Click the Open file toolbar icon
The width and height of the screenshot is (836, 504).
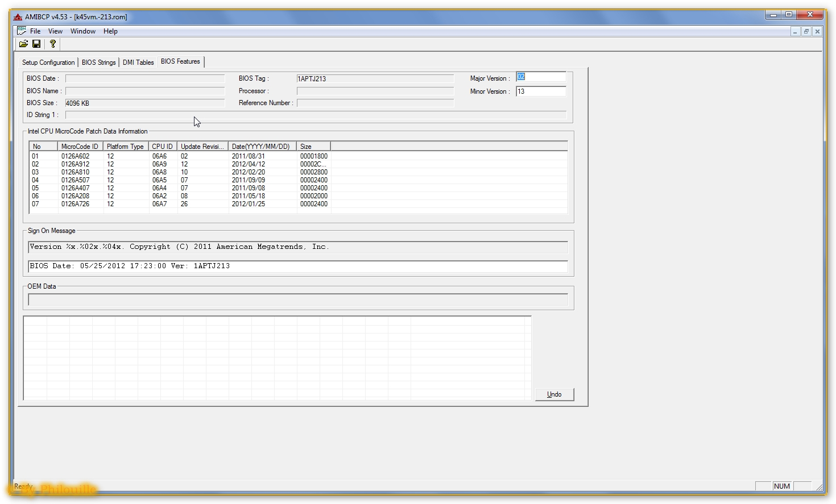23,44
